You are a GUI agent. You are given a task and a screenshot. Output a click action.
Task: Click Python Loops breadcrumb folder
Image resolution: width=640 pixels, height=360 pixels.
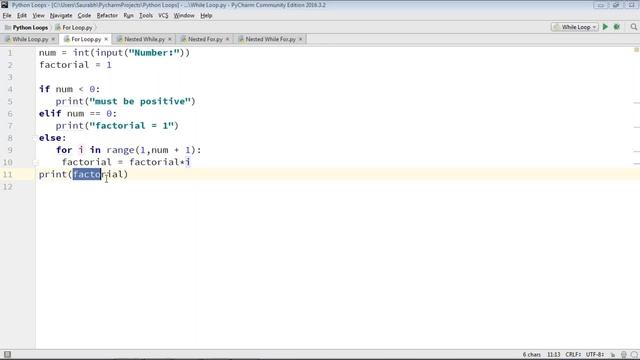(27, 27)
